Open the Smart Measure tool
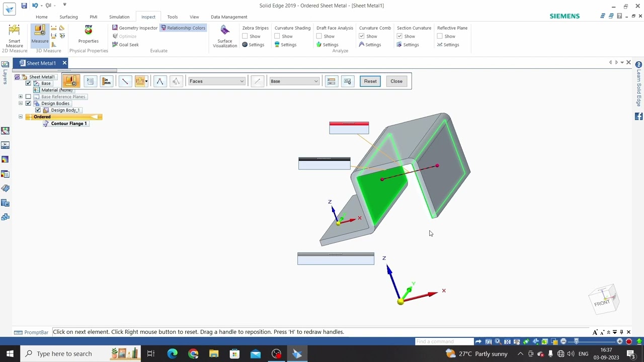The image size is (644, 362). [x=14, y=36]
